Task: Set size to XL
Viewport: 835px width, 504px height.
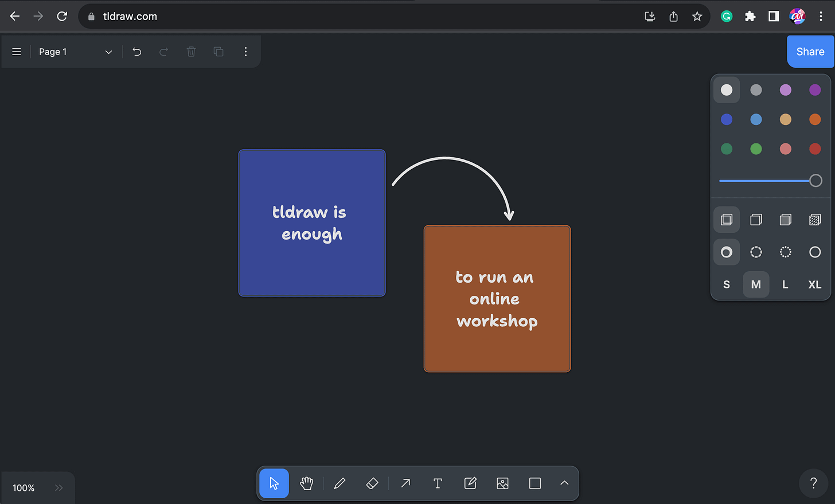Action: click(815, 284)
